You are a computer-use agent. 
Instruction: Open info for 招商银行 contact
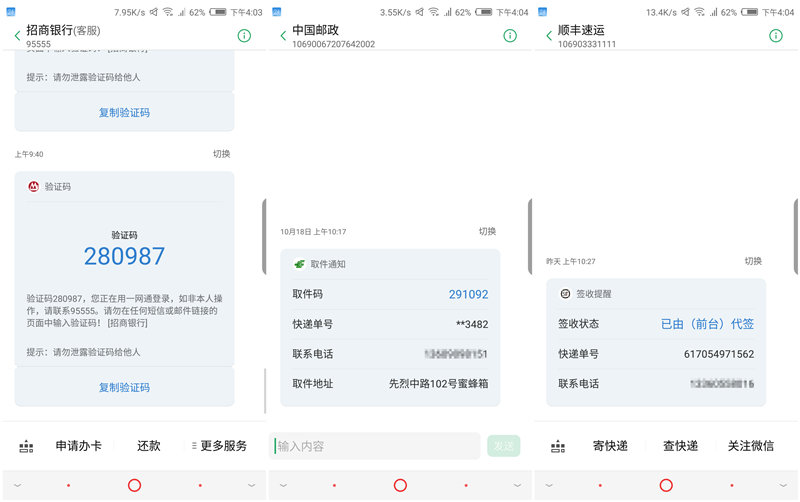pyautogui.click(x=244, y=35)
